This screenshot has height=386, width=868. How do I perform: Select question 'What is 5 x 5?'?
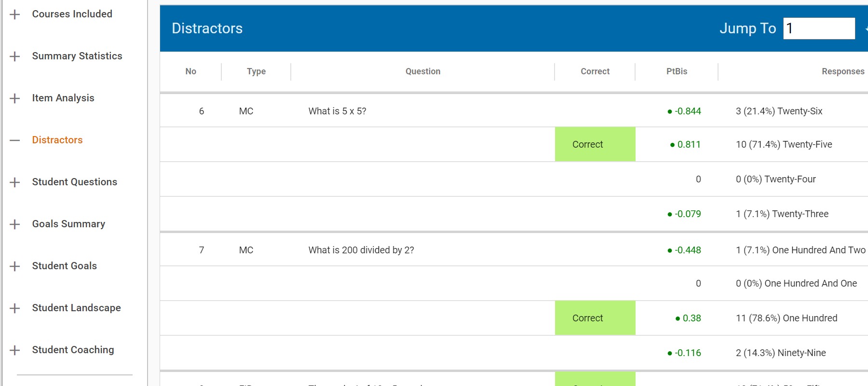[337, 111]
